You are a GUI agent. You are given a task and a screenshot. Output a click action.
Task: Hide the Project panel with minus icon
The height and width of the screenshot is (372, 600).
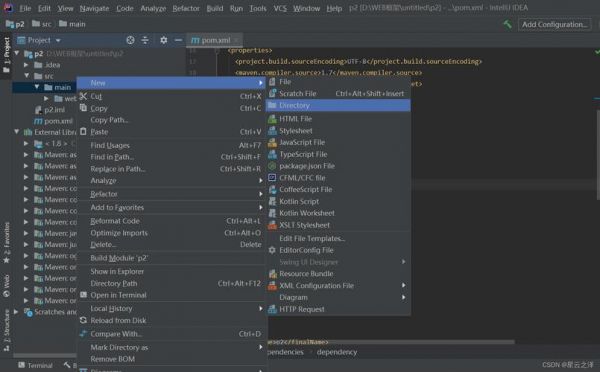click(x=178, y=40)
